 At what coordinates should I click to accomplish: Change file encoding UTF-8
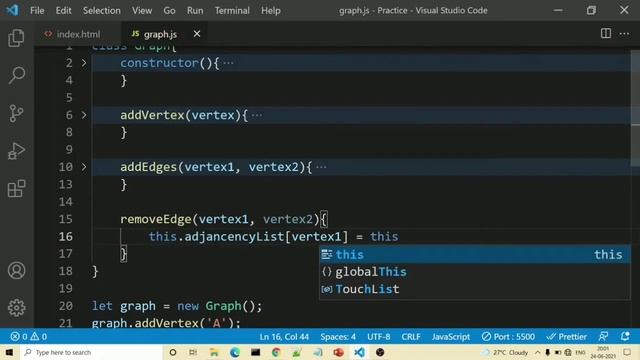tap(378, 336)
